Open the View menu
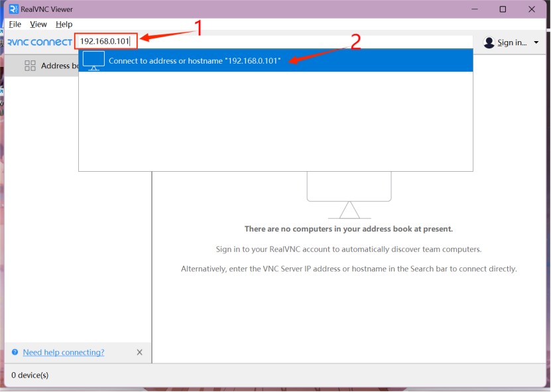Image resolution: width=551 pixels, height=392 pixels. coord(38,25)
